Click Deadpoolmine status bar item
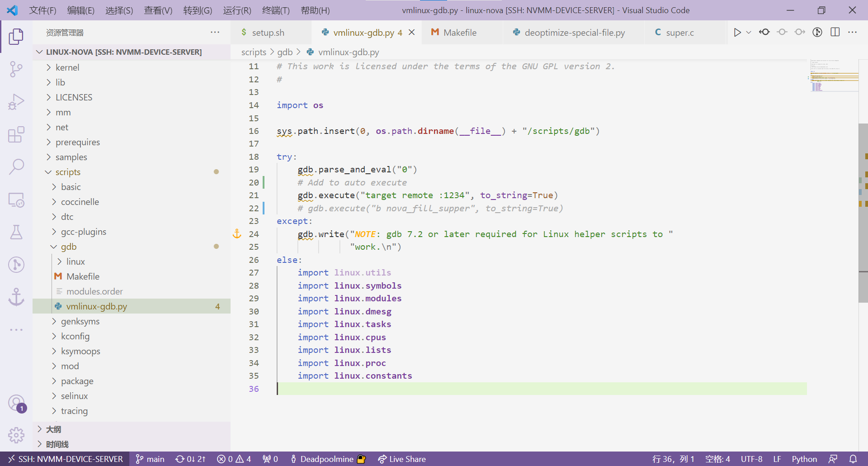868x466 pixels. pyautogui.click(x=327, y=459)
